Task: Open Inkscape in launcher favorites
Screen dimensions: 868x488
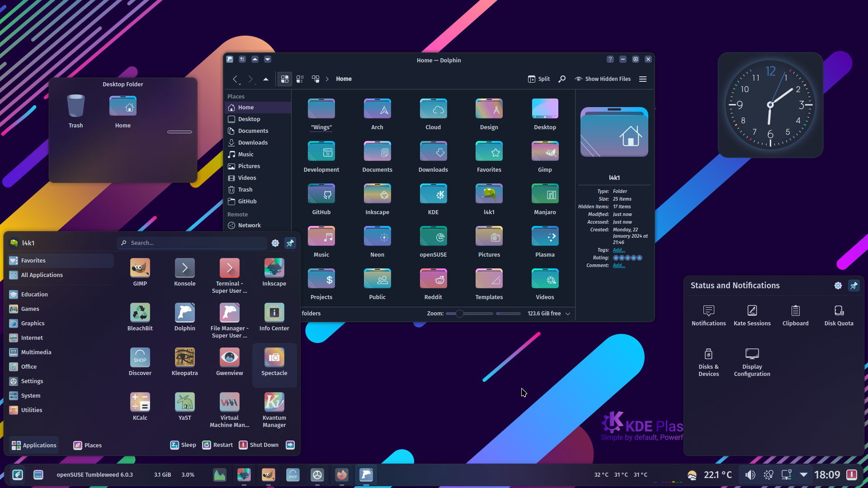Action: tap(274, 272)
